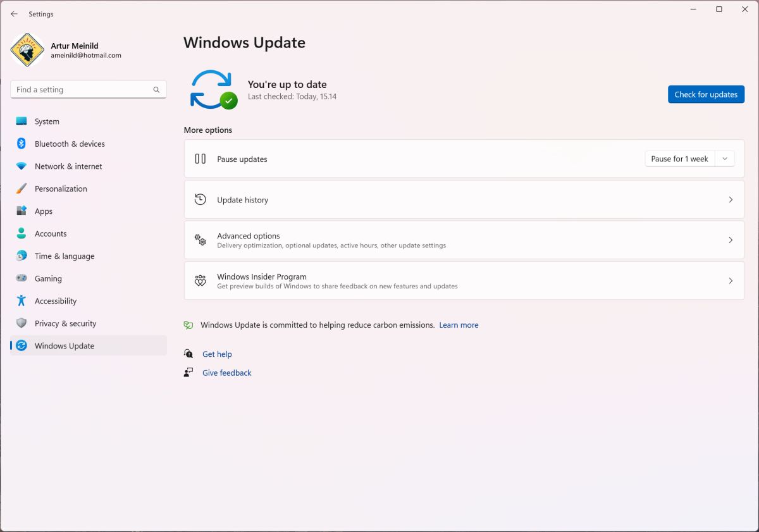Click the Personalization paintbrush icon
The height and width of the screenshot is (532, 759).
click(x=22, y=189)
